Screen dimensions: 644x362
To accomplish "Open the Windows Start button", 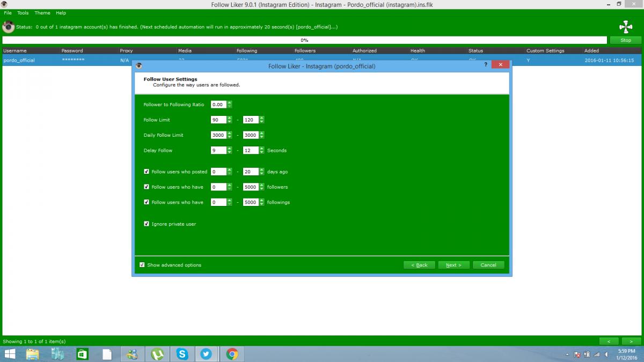I will click(10, 354).
